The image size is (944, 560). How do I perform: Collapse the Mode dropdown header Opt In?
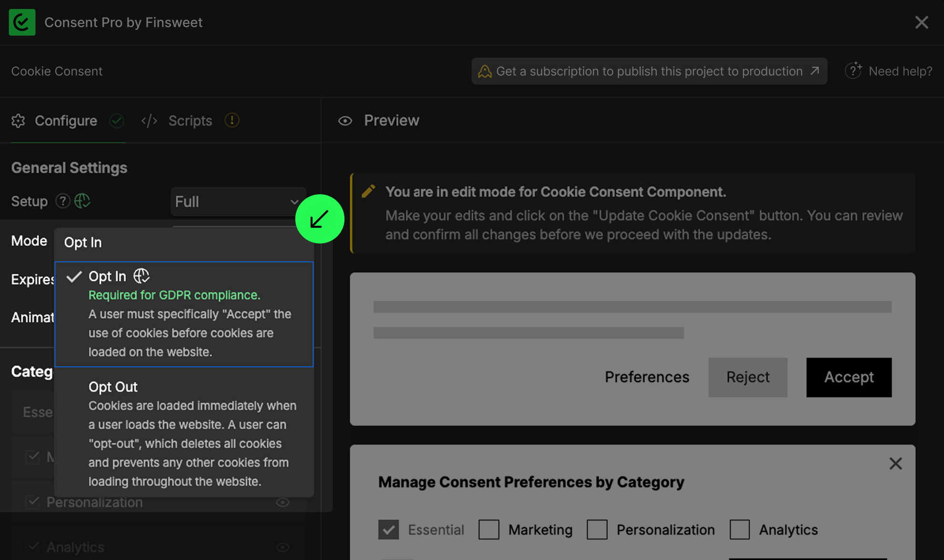click(x=184, y=243)
